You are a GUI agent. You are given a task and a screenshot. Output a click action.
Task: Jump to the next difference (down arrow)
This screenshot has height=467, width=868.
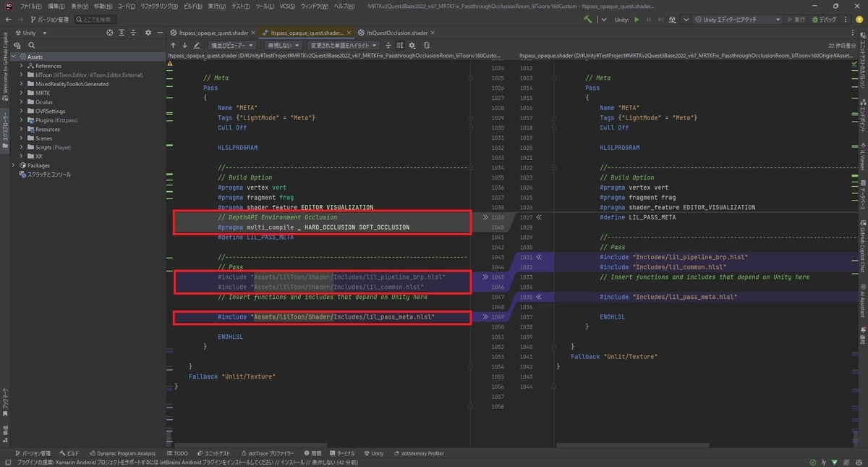[x=184, y=45]
